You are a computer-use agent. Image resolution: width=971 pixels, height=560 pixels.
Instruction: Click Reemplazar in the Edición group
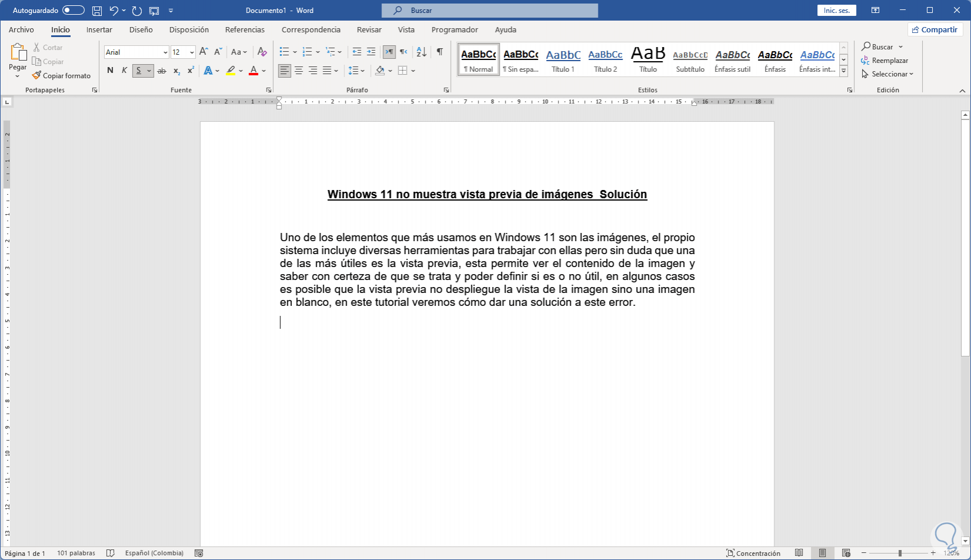coord(884,61)
